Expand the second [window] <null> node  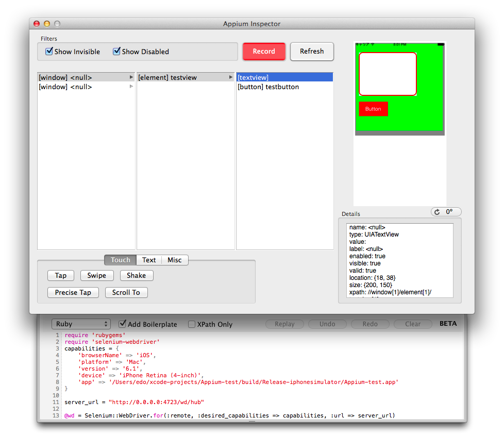pos(131,87)
